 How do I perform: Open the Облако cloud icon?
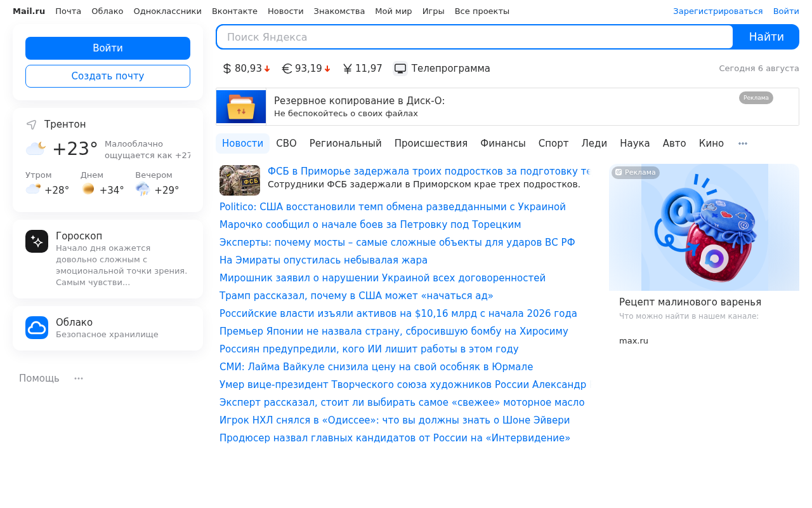37,328
